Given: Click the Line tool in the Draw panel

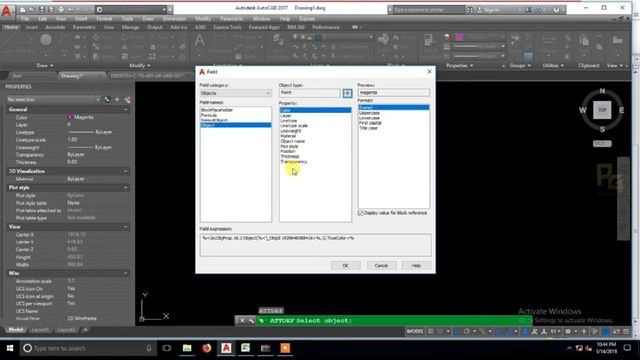Looking at the screenshot, I should (x=8, y=40).
